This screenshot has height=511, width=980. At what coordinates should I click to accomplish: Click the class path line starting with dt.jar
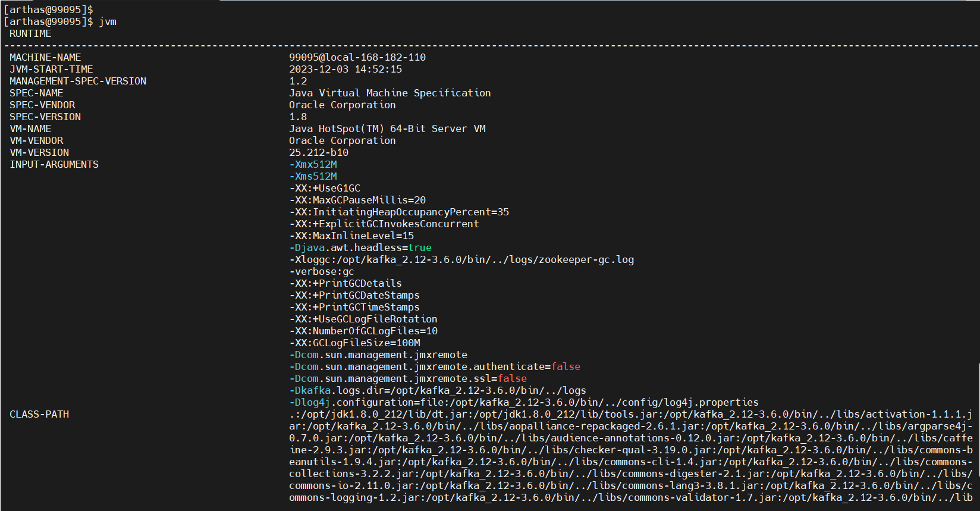pos(631,415)
